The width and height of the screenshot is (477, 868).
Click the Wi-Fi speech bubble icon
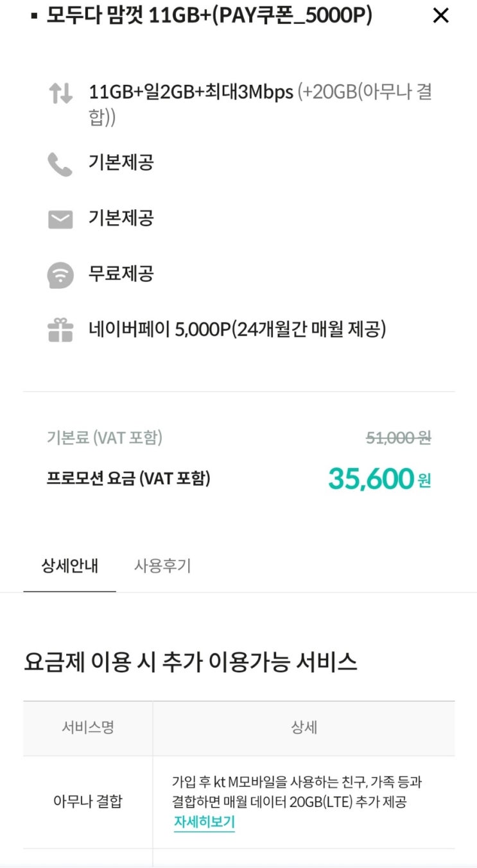coord(60,275)
